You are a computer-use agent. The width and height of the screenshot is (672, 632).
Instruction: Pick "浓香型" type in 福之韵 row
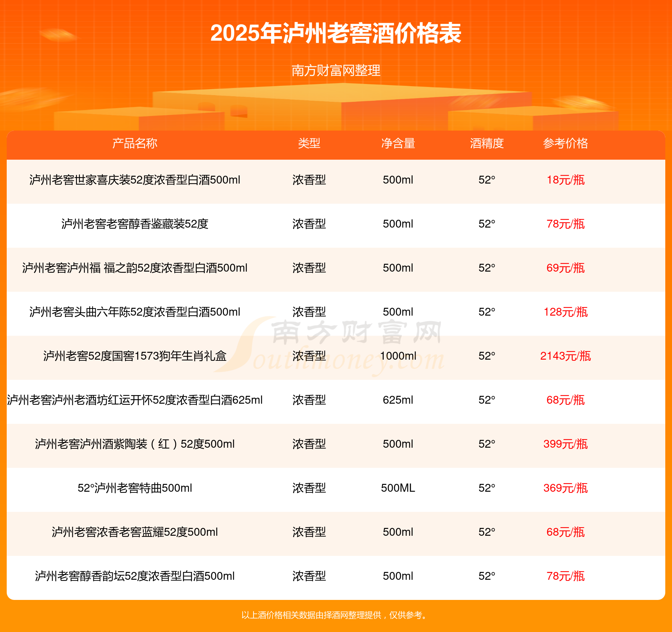click(309, 268)
